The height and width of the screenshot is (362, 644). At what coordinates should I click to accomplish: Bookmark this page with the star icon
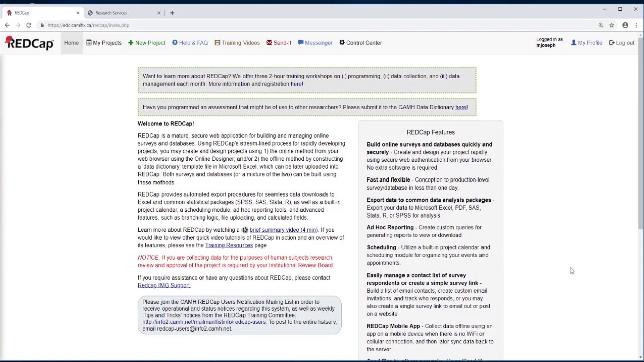point(612,25)
